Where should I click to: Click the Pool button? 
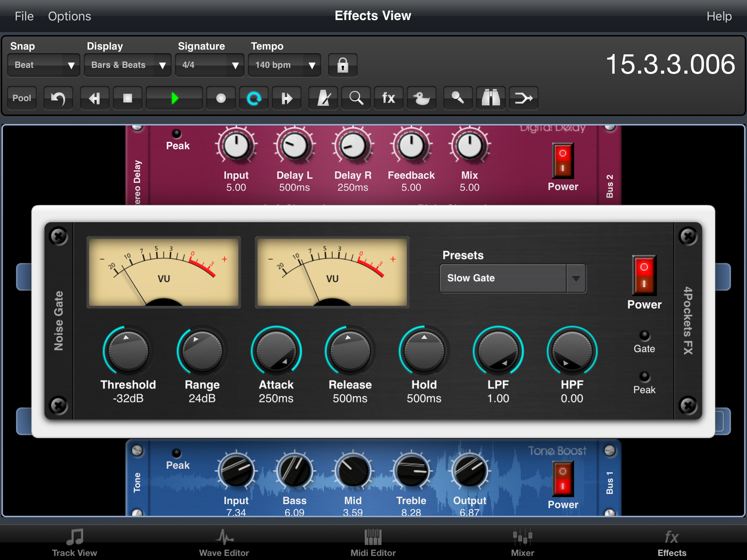point(22,98)
